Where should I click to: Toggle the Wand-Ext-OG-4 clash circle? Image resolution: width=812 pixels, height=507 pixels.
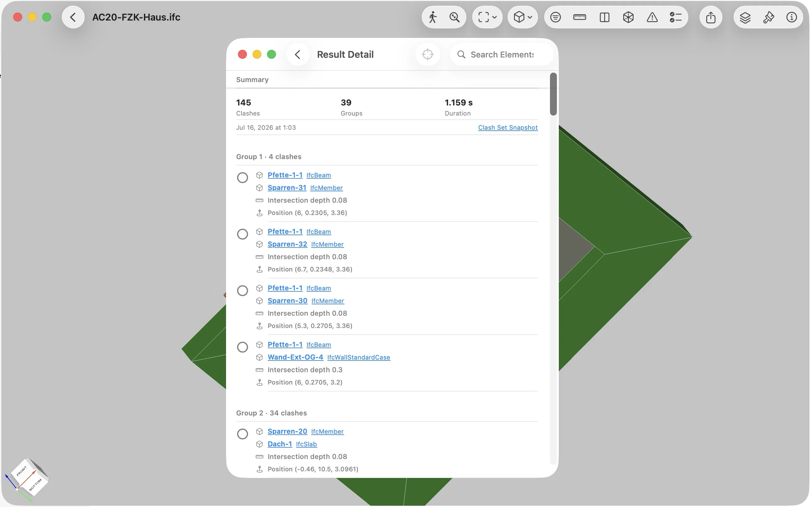[x=242, y=347]
